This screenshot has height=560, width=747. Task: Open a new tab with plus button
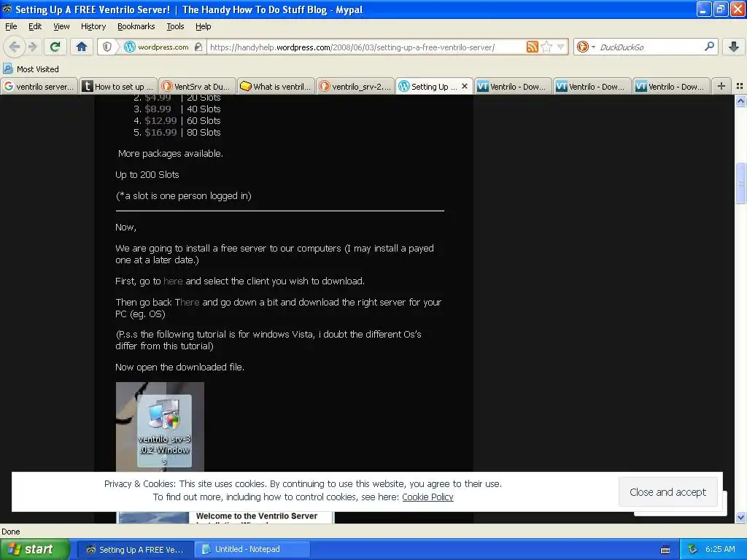[x=721, y=86]
